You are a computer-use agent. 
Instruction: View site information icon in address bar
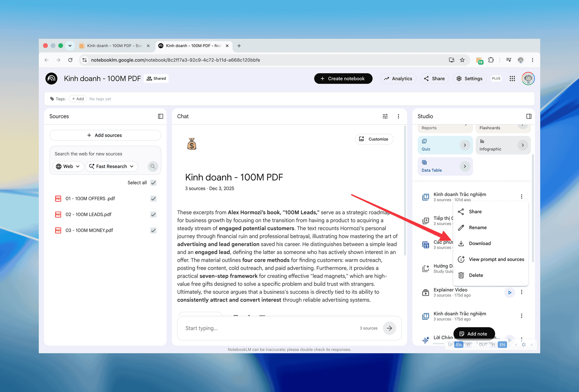(85, 60)
